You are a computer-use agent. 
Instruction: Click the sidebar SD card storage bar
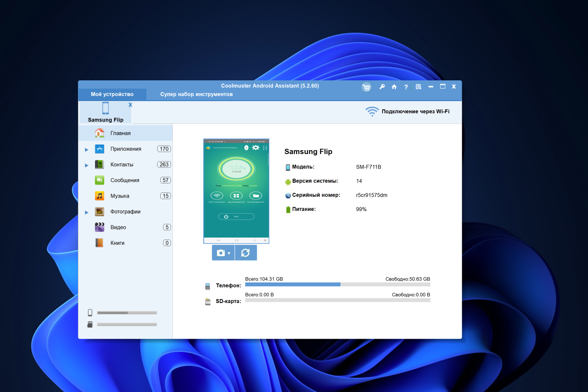127,325
